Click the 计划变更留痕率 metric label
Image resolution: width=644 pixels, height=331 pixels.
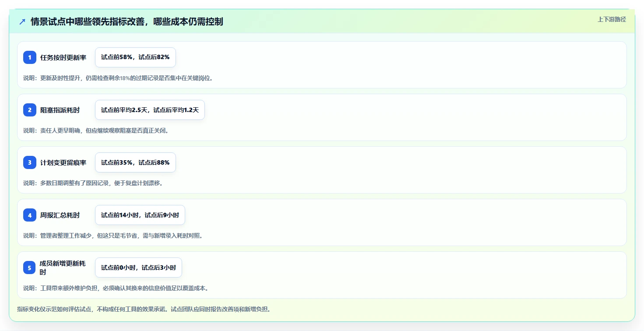click(63, 162)
